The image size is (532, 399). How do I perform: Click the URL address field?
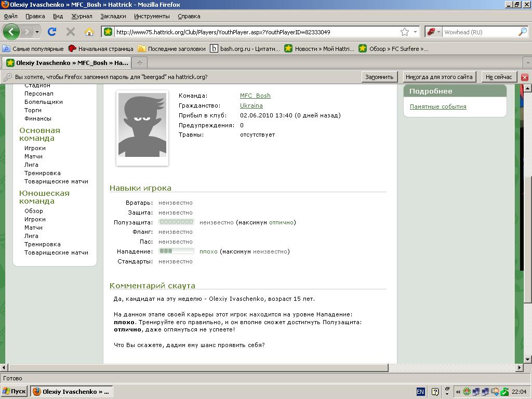257,32
